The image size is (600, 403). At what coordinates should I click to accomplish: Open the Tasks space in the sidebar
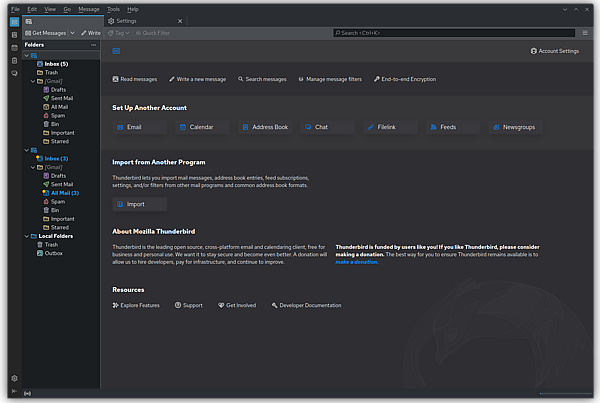coord(14,60)
